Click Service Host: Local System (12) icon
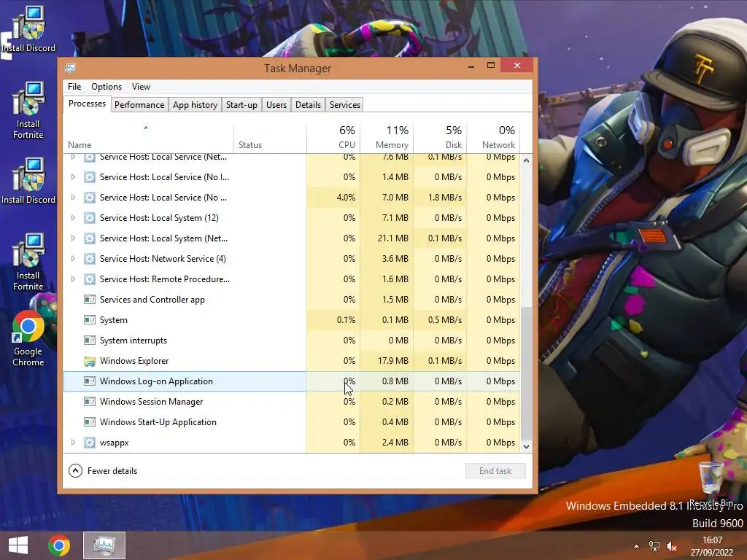Viewport: 747px width, 560px height. (x=89, y=217)
